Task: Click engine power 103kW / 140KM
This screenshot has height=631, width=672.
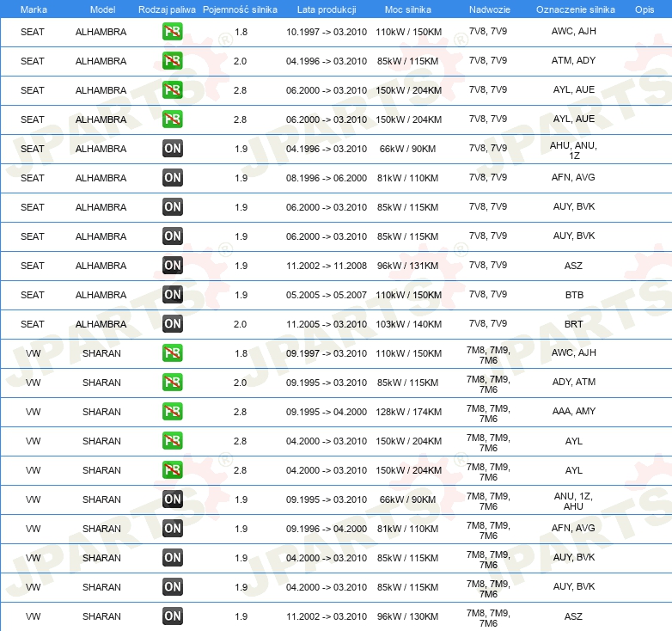Action: coord(408,324)
